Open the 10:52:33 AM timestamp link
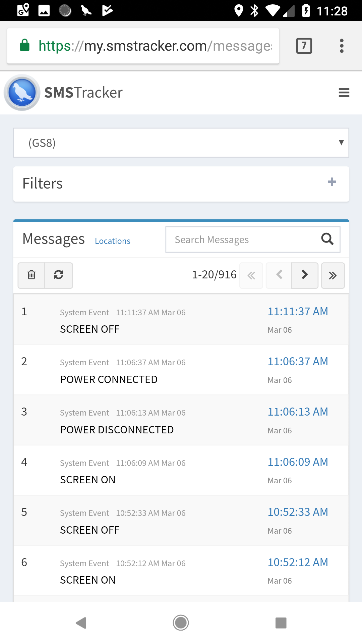The width and height of the screenshot is (362, 644). pyautogui.click(x=298, y=512)
